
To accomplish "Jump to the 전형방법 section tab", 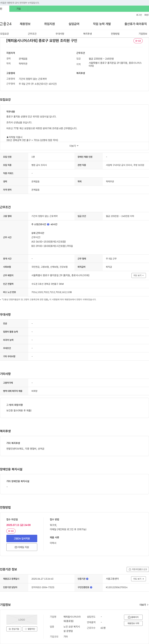I will [115, 34].
